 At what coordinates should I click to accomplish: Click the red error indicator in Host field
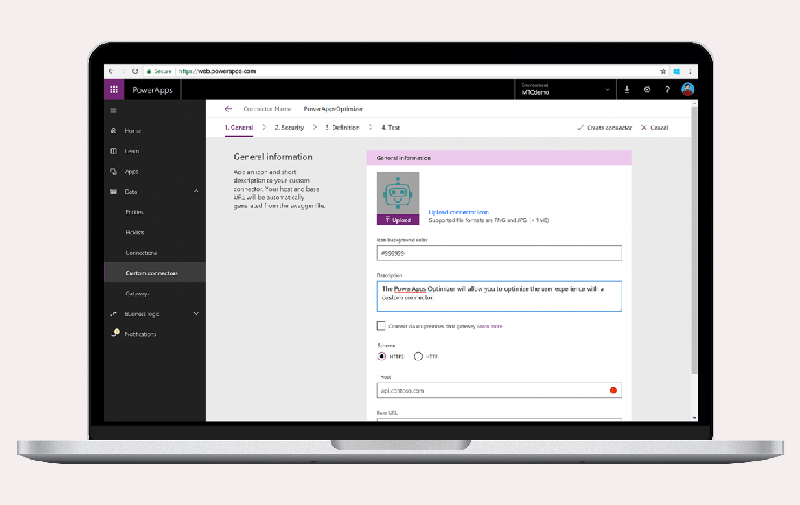pyautogui.click(x=613, y=390)
